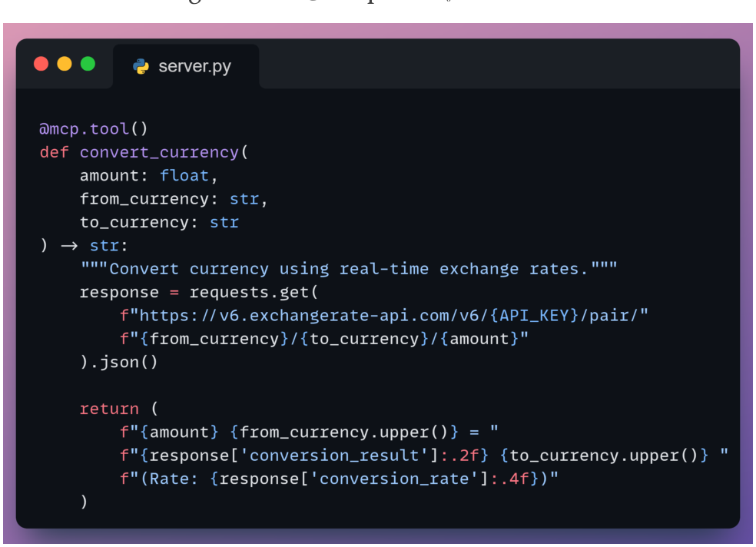The image size is (756, 547).
Task: Click the convert_currency function name
Action: [x=159, y=152]
